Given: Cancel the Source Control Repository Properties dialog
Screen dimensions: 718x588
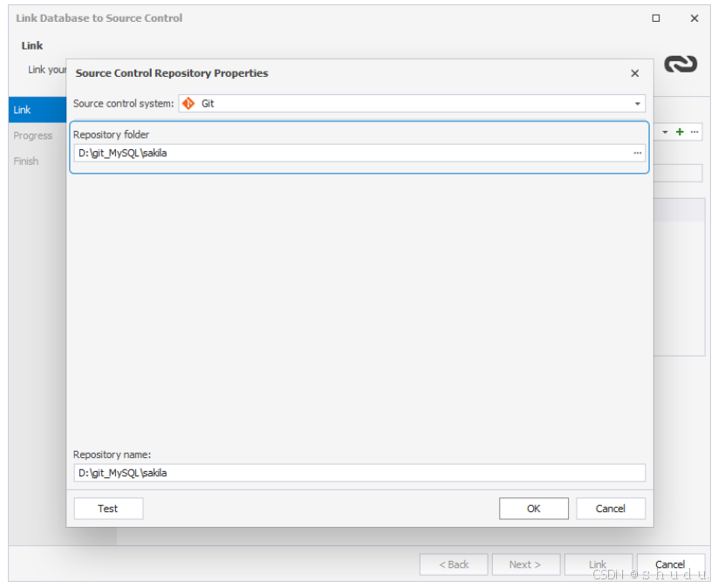Looking at the screenshot, I should (x=611, y=509).
